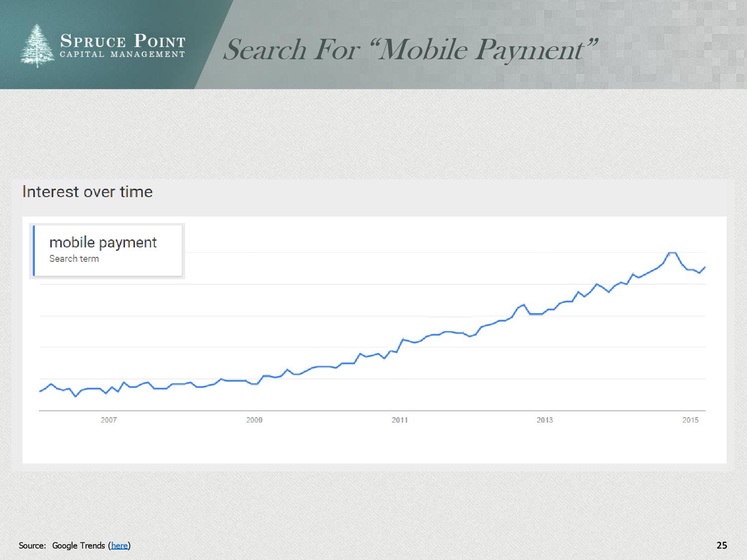The image size is (747, 560).
Task: Select the 2009 axis label
Action: (x=254, y=420)
